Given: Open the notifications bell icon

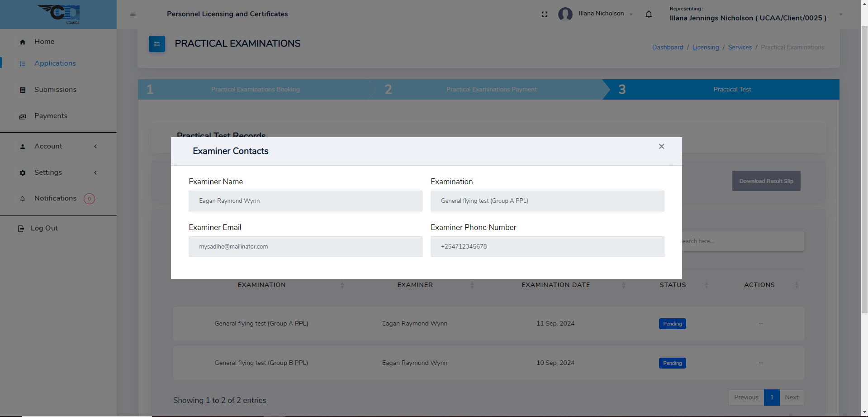Looking at the screenshot, I should coord(649,14).
